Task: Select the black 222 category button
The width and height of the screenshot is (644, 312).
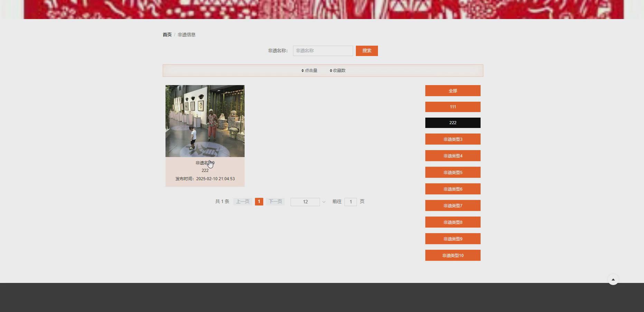Action: (453, 123)
